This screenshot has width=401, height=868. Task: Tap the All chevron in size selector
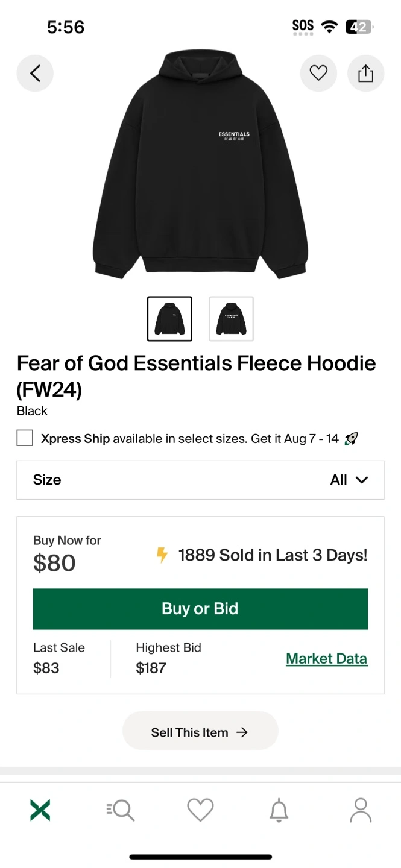pos(362,480)
